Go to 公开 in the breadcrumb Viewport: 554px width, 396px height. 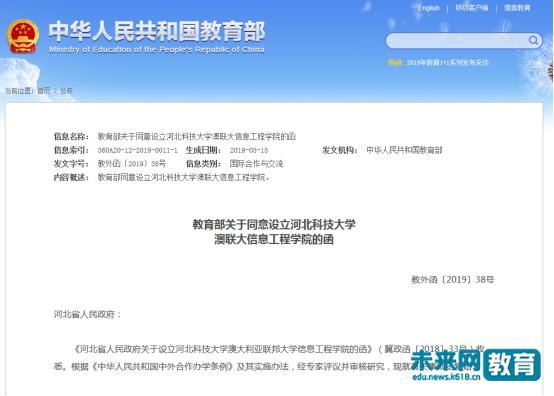tap(66, 91)
